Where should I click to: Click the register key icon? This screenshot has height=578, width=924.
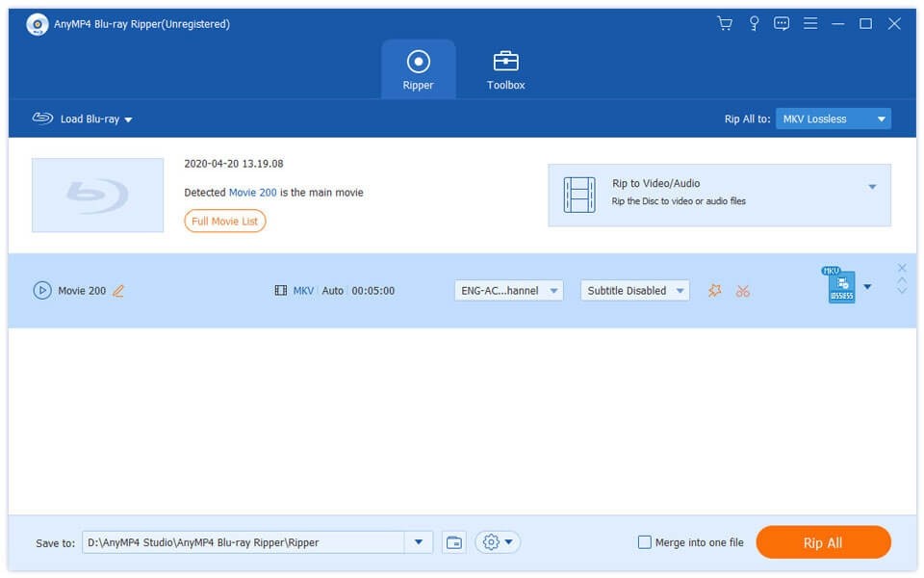click(754, 22)
